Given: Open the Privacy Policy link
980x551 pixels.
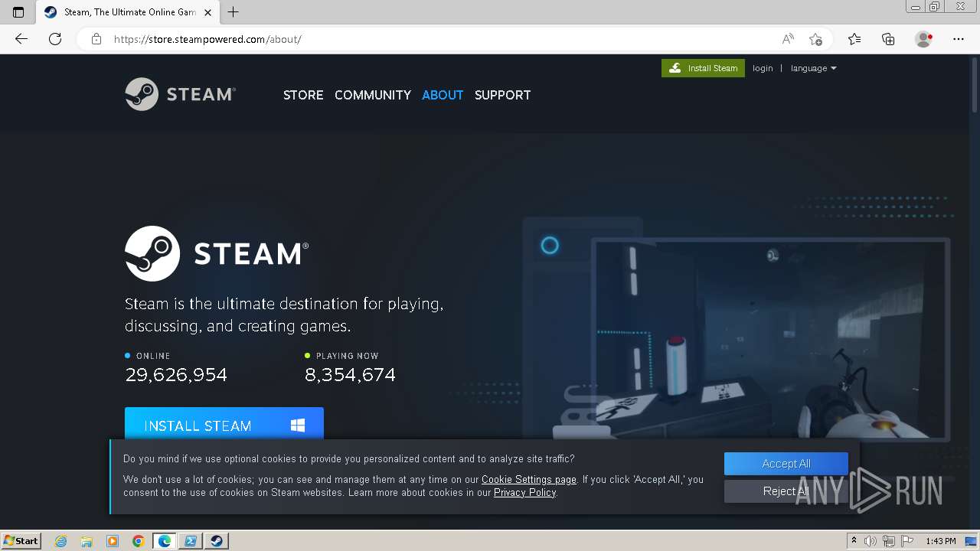Looking at the screenshot, I should (x=524, y=493).
